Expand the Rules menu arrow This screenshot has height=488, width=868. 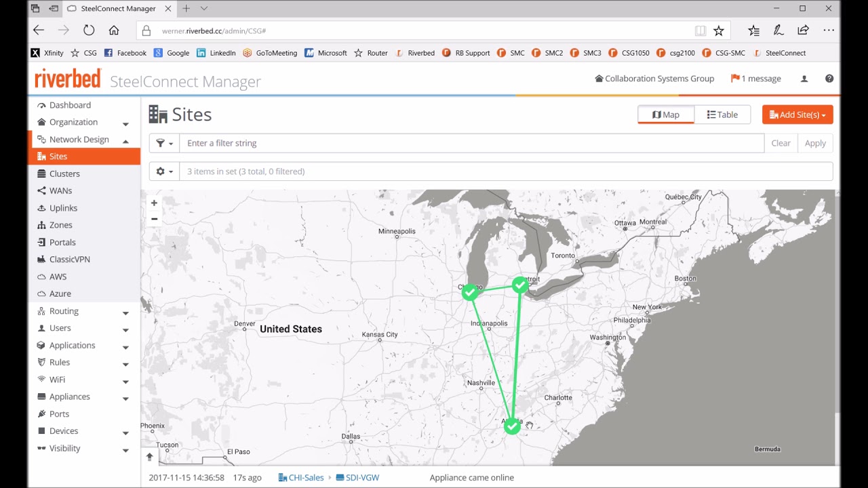click(x=125, y=364)
